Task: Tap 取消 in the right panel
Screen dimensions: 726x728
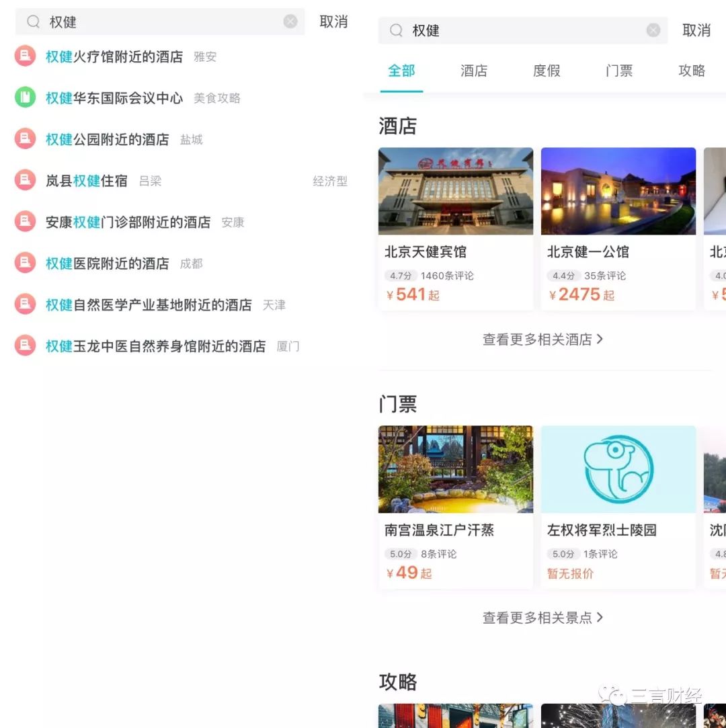Action: [696, 30]
